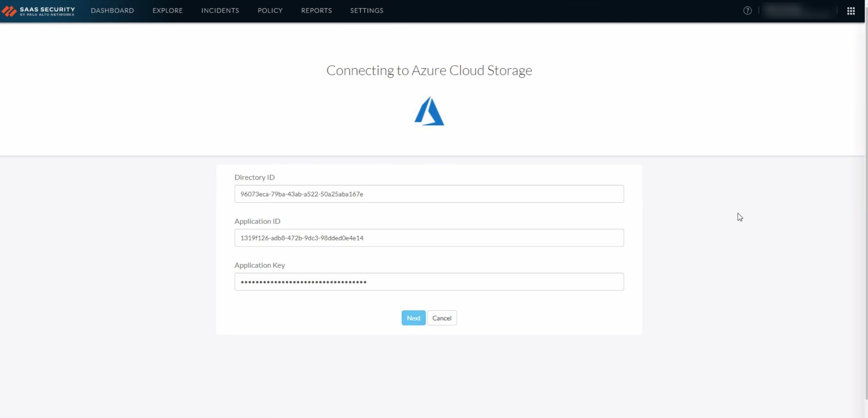The image size is (868, 418).
Task: Open the Incidents menu
Action: coord(220,11)
